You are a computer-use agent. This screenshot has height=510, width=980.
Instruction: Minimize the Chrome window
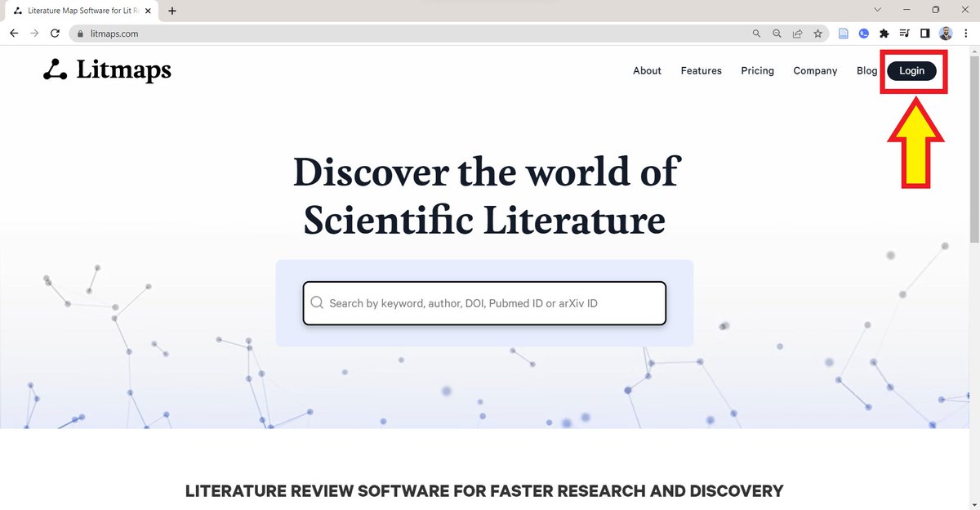906,10
